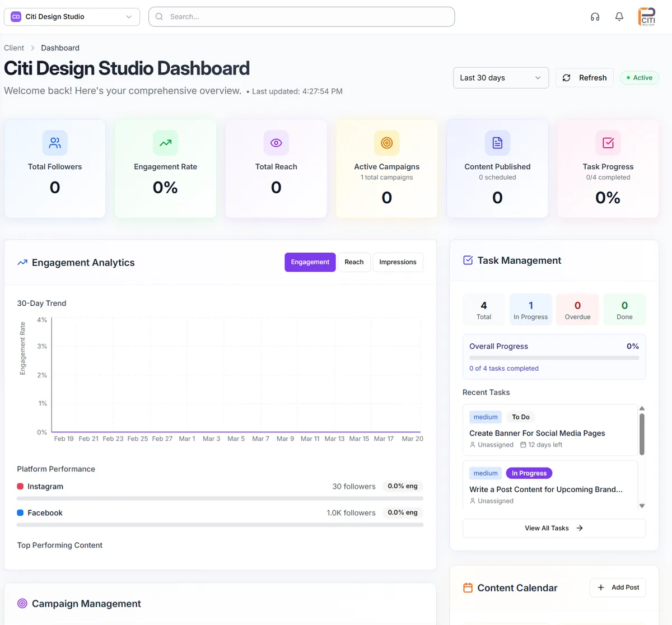Viewport: 672px width, 625px height.
Task: Click the Instagram performance bar
Action: click(220, 498)
